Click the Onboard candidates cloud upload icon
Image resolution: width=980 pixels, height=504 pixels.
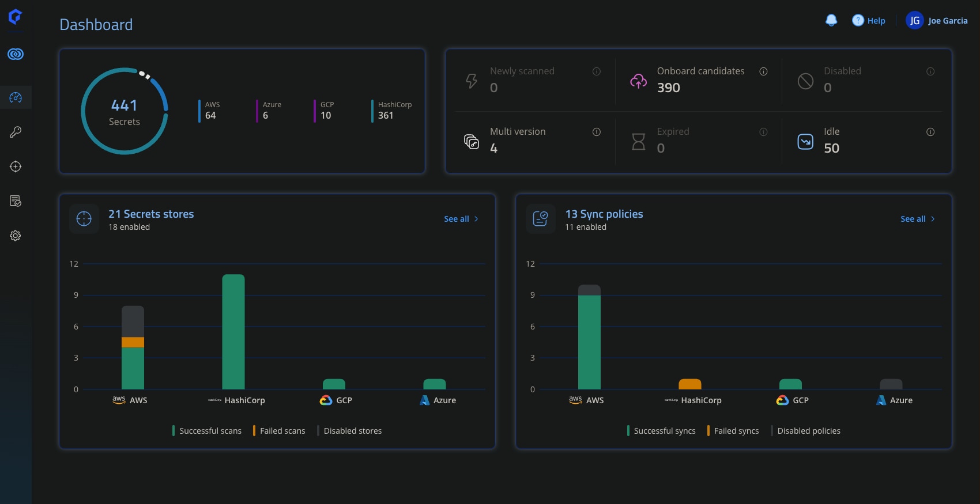click(x=638, y=81)
